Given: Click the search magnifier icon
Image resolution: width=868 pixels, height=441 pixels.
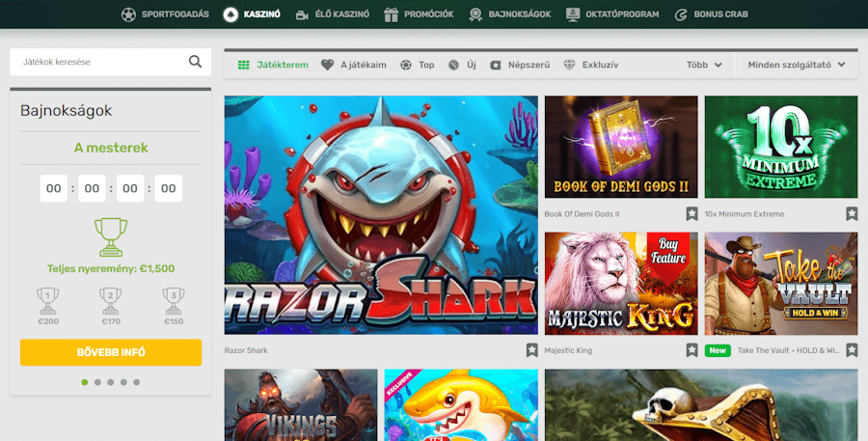Looking at the screenshot, I should pyautogui.click(x=196, y=62).
